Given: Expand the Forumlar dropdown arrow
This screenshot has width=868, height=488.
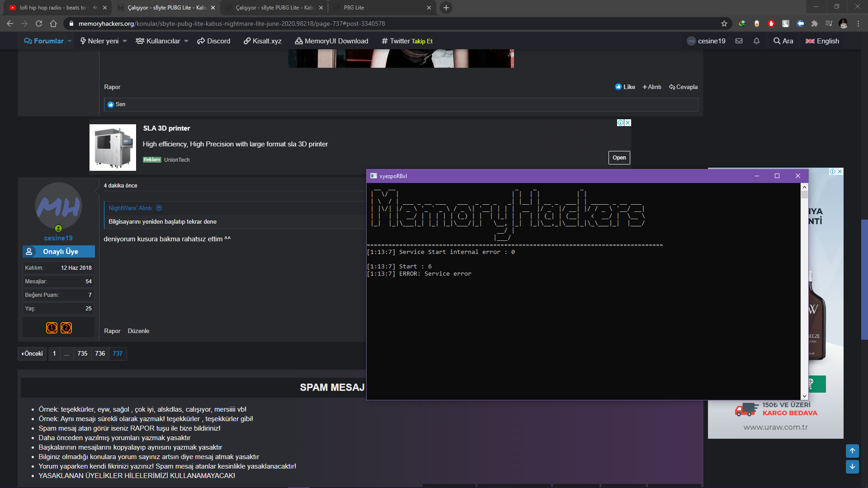Looking at the screenshot, I should (70, 41).
